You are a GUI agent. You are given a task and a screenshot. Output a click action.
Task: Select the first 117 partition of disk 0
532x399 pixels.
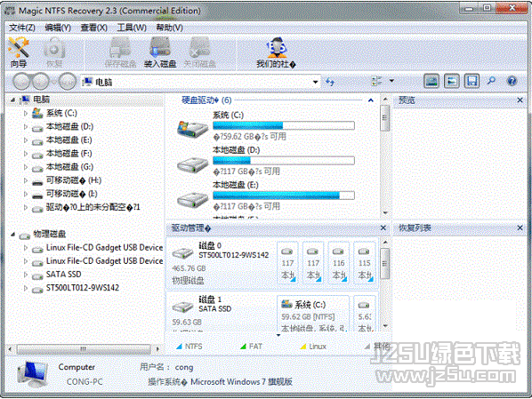tap(287, 262)
